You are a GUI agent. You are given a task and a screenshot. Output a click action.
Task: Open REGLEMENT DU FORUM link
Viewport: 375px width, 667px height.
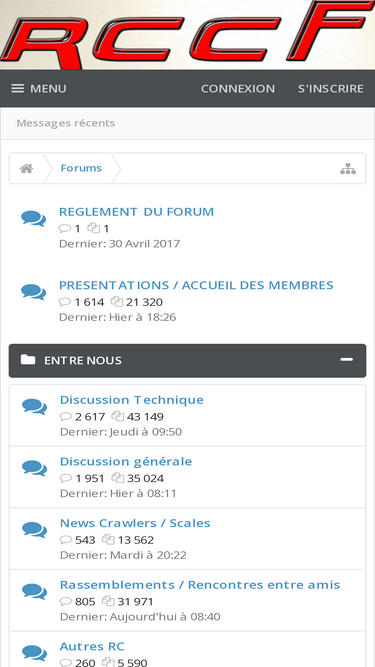tap(136, 211)
